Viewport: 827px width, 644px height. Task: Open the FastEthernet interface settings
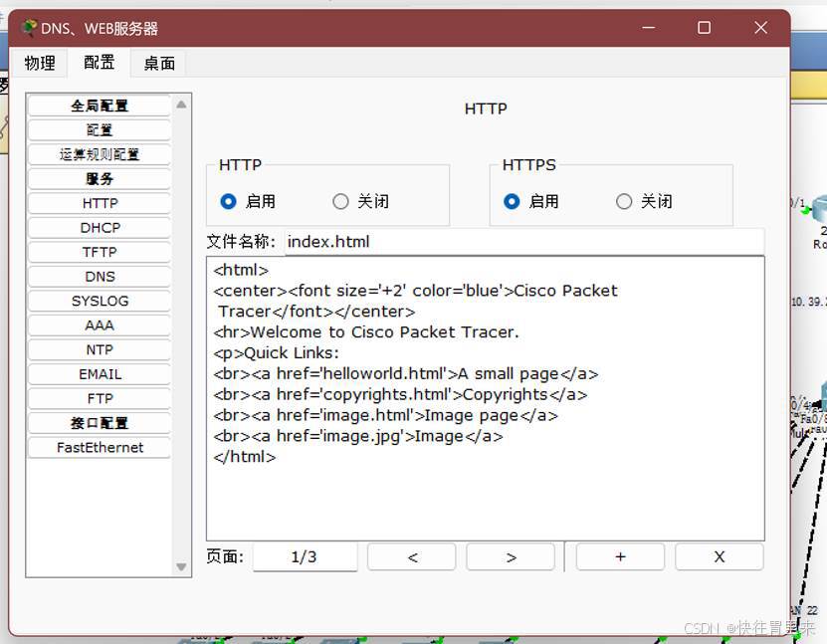point(100,447)
